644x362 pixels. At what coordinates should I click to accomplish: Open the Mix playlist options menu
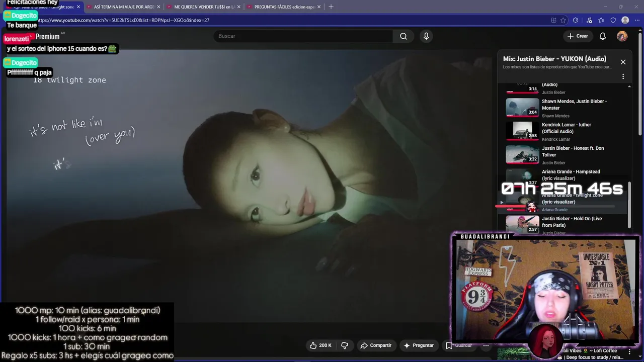click(x=623, y=77)
